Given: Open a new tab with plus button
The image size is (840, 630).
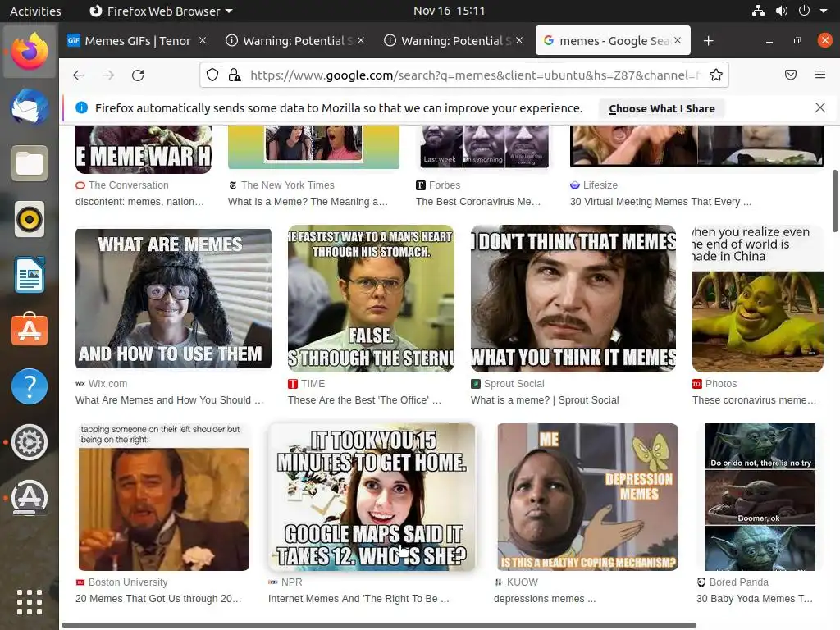Looking at the screenshot, I should point(708,41).
